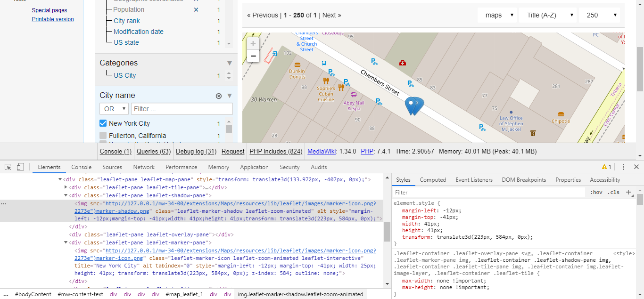The width and height of the screenshot is (644, 299).
Task: Open the Computed tab in the Styles pane
Action: 433,179
